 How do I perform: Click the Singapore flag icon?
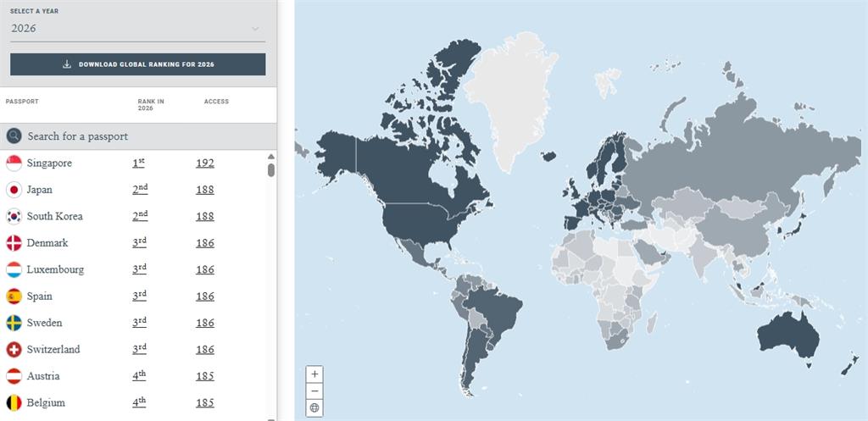coord(14,163)
